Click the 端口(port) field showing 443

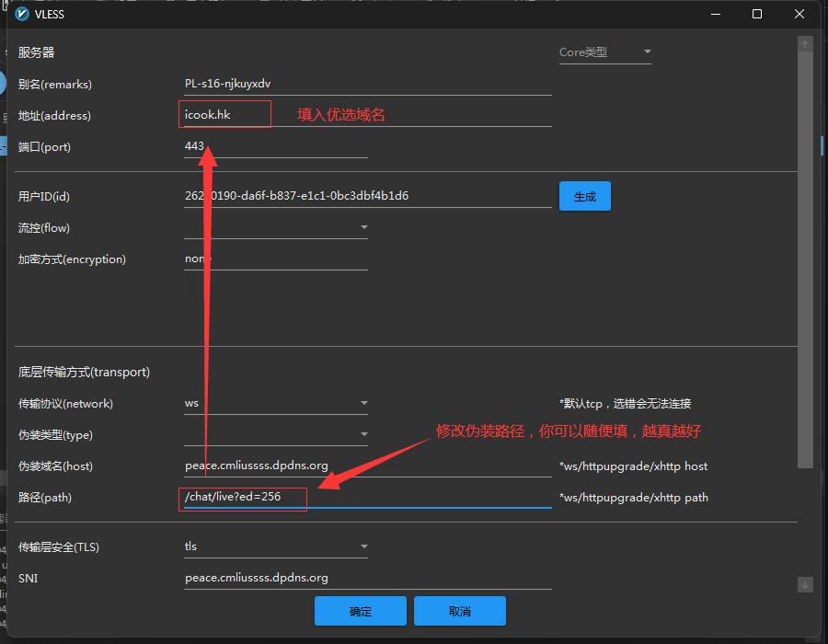276,146
